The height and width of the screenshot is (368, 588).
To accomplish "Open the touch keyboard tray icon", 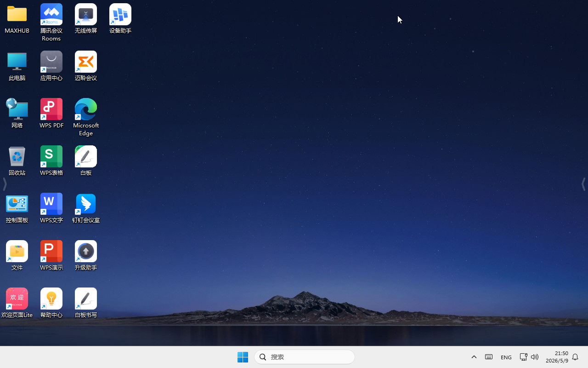I will [x=489, y=357].
